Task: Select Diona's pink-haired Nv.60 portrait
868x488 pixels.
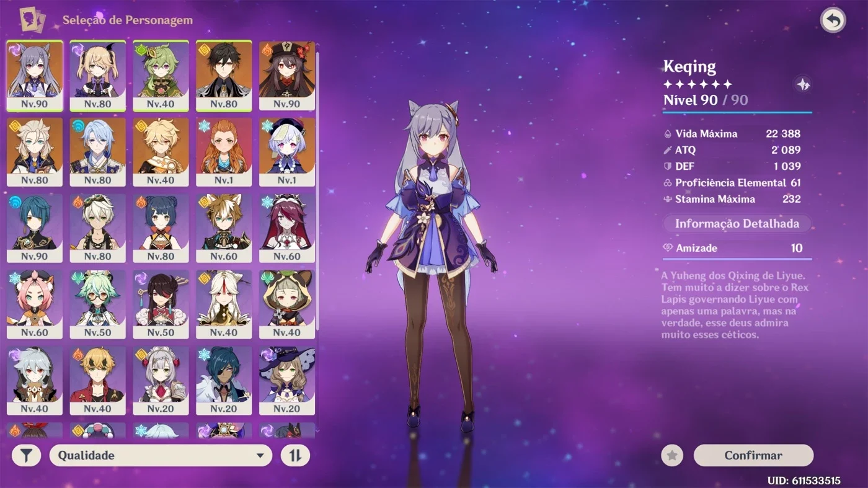Action: coord(35,304)
